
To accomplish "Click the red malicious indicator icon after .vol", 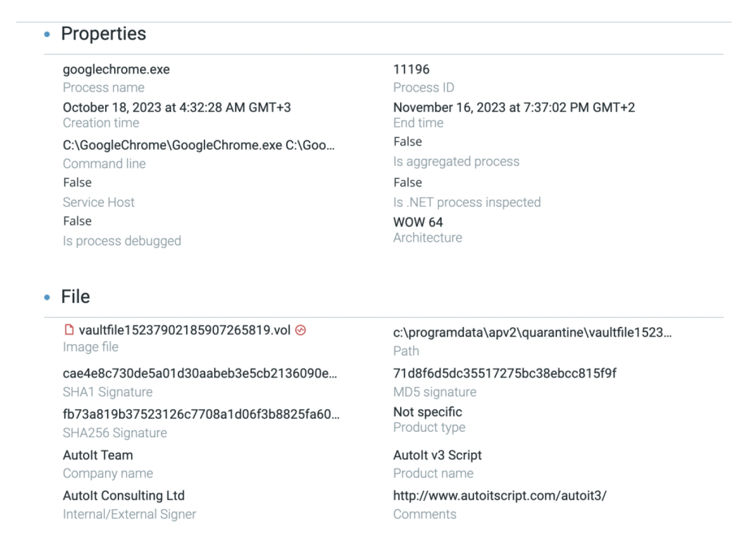I will pyautogui.click(x=301, y=330).
